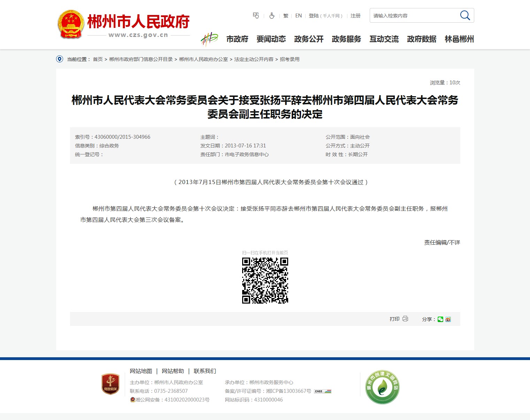530x420 pixels.
Task: Click the pointer-assist icon in top bar
Action: click(x=256, y=16)
